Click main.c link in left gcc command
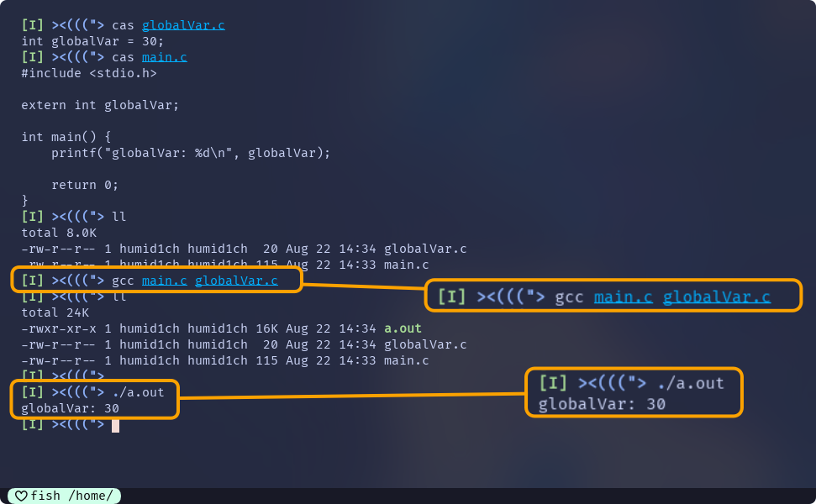The width and height of the screenshot is (816, 504). pyautogui.click(x=165, y=281)
